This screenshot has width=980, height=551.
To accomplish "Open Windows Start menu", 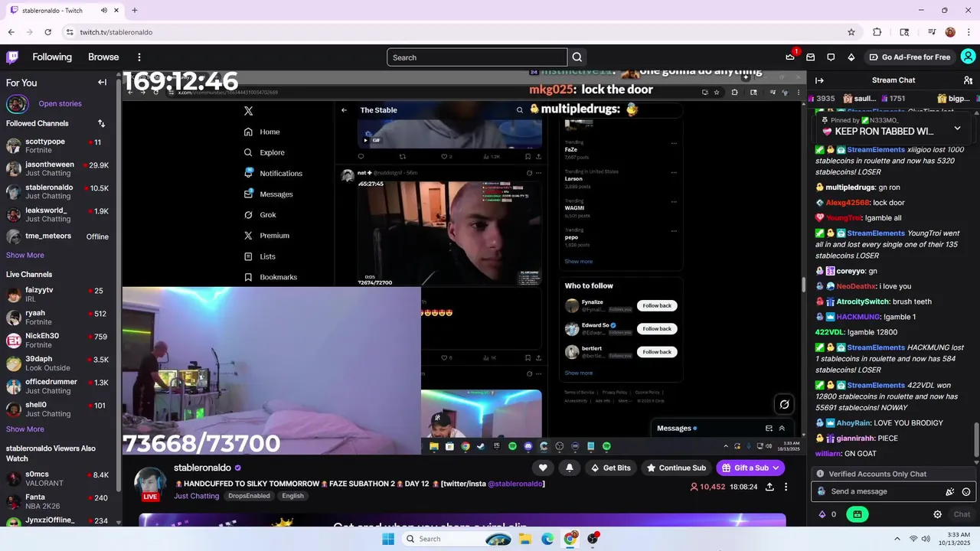I will pos(388,539).
